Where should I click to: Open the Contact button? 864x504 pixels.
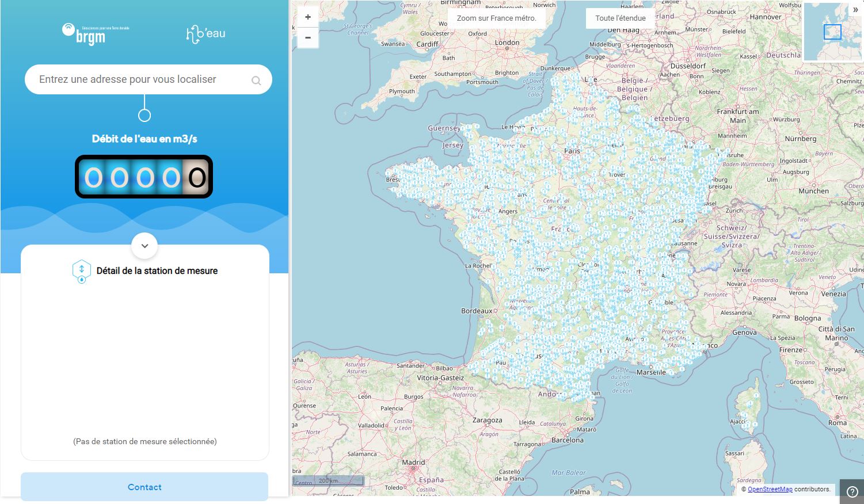144,487
